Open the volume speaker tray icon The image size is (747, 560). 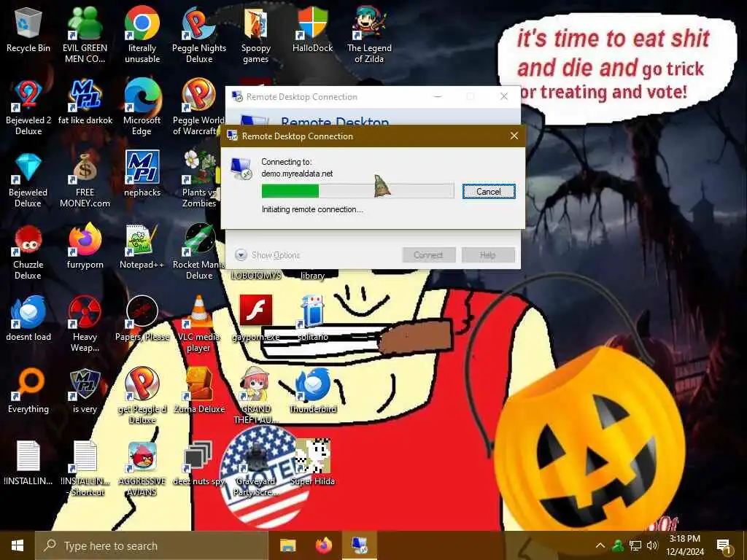652,545
